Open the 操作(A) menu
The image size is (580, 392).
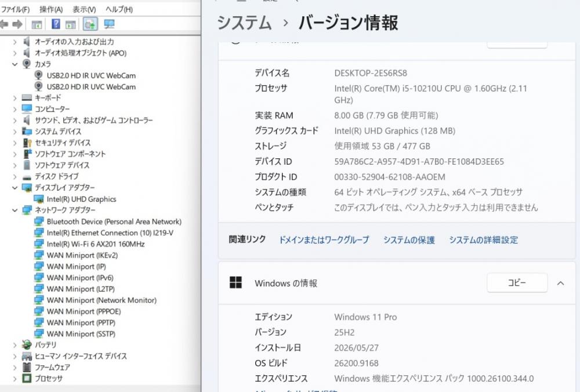(51, 9)
